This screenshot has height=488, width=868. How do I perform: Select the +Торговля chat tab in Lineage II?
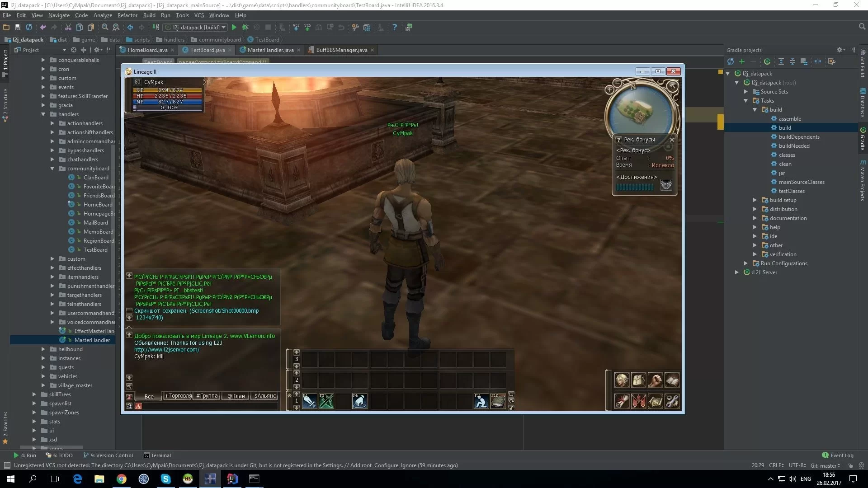tap(178, 396)
